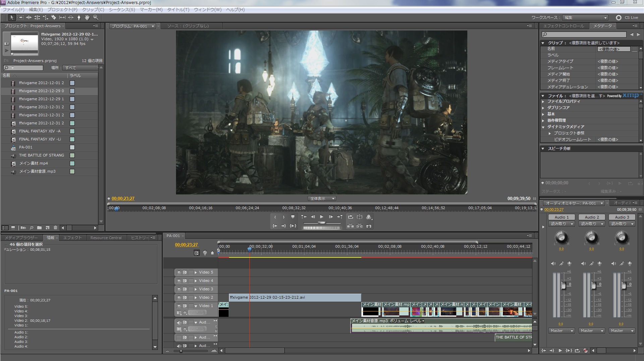Expand the Video 4 track
644x361 pixels.
(196, 281)
